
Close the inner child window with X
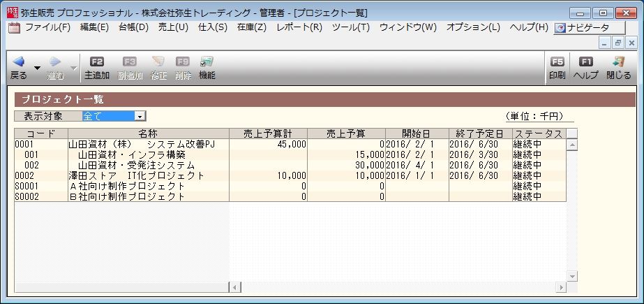click(631, 42)
